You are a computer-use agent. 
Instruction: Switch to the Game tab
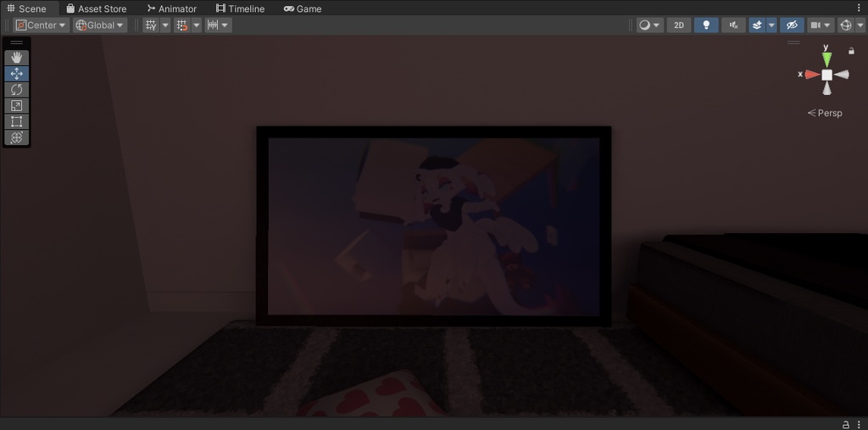click(x=303, y=8)
